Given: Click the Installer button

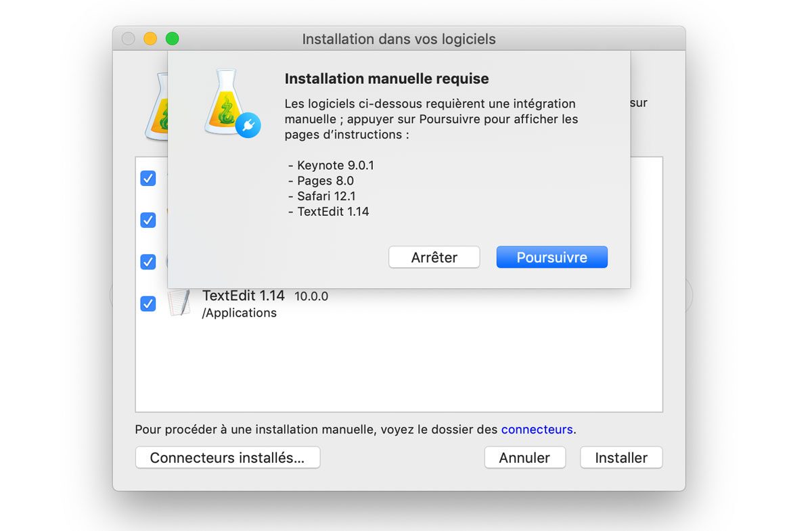Looking at the screenshot, I should [621, 457].
